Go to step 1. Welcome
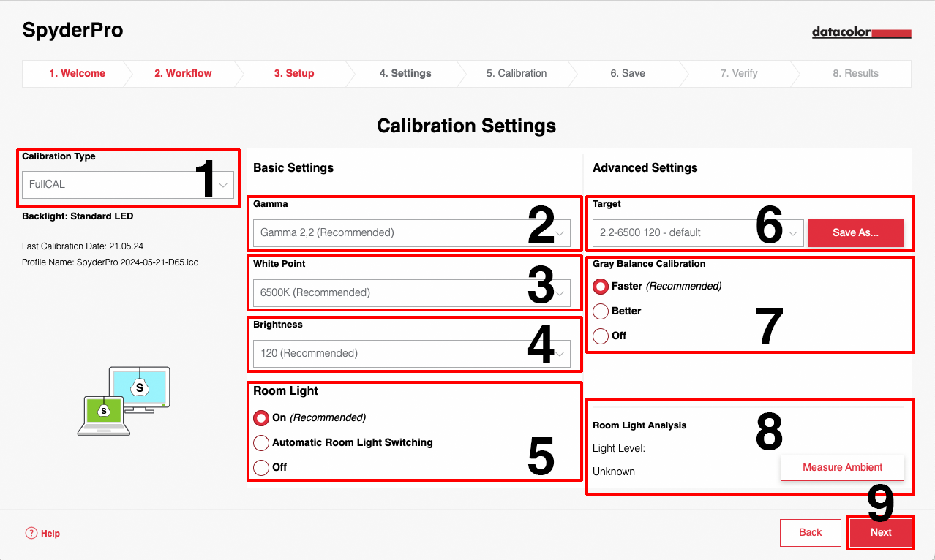This screenshot has width=935, height=560. (77, 73)
